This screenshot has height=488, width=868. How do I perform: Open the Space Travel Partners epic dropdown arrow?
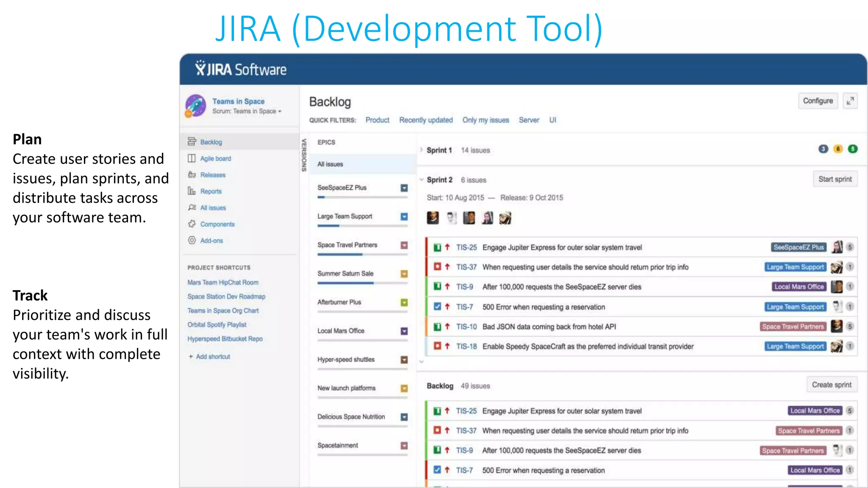click(x=404, y=245)
